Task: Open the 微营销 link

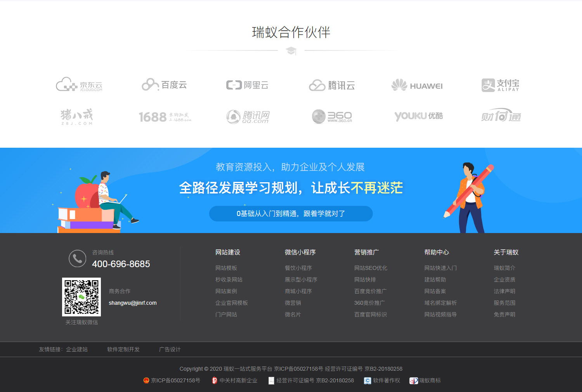Action: [293, 303]
